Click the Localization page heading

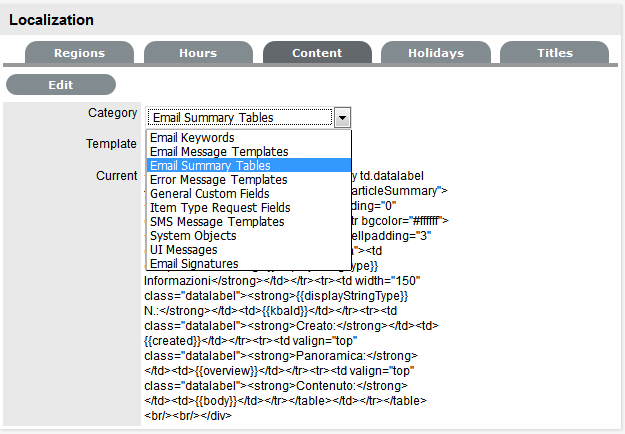pos(52,20)
